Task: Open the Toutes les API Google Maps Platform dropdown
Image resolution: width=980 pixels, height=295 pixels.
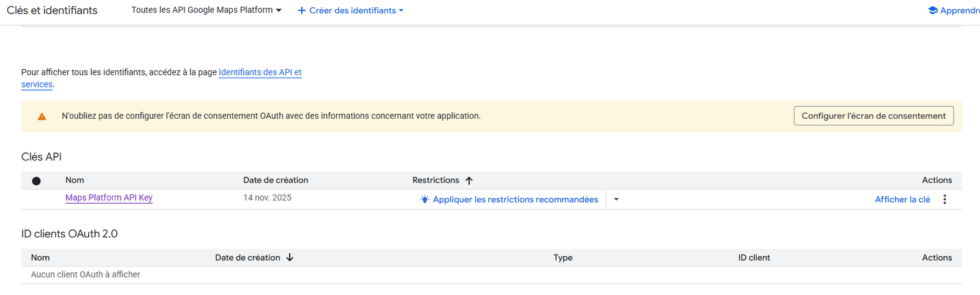Action: [x=206, y=10]
